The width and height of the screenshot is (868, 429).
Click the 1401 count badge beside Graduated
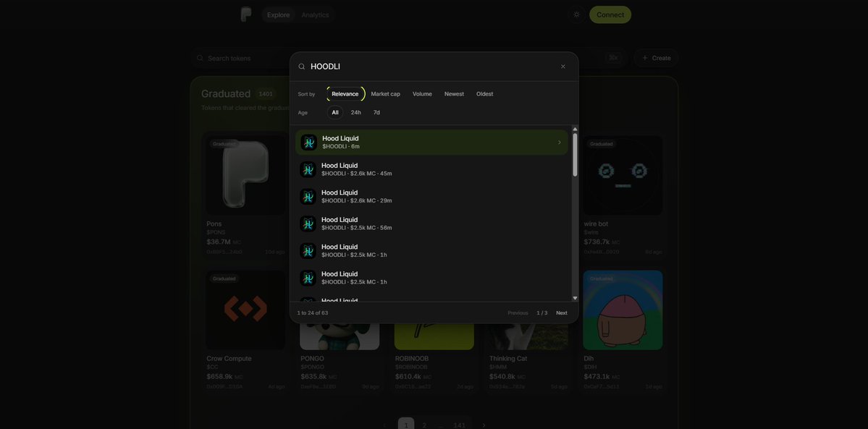266,94
